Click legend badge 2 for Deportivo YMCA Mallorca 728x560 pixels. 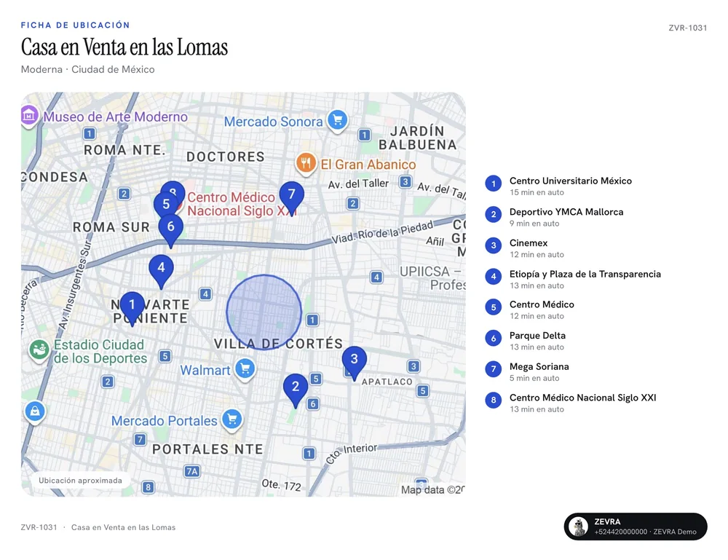(x=494, y=215)
